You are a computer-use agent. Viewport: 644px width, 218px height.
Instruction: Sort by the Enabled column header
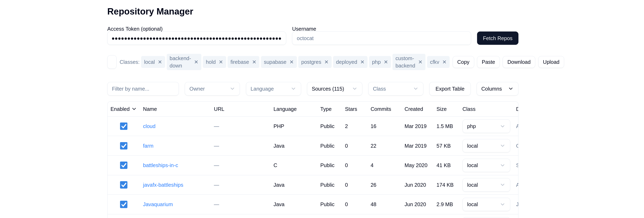(x=123, y=109)
